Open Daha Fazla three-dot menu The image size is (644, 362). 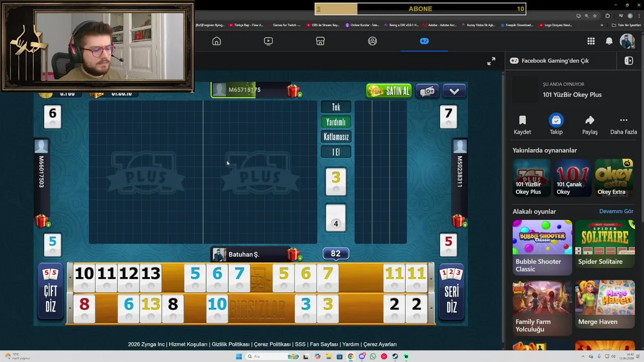tap(623, 120)
